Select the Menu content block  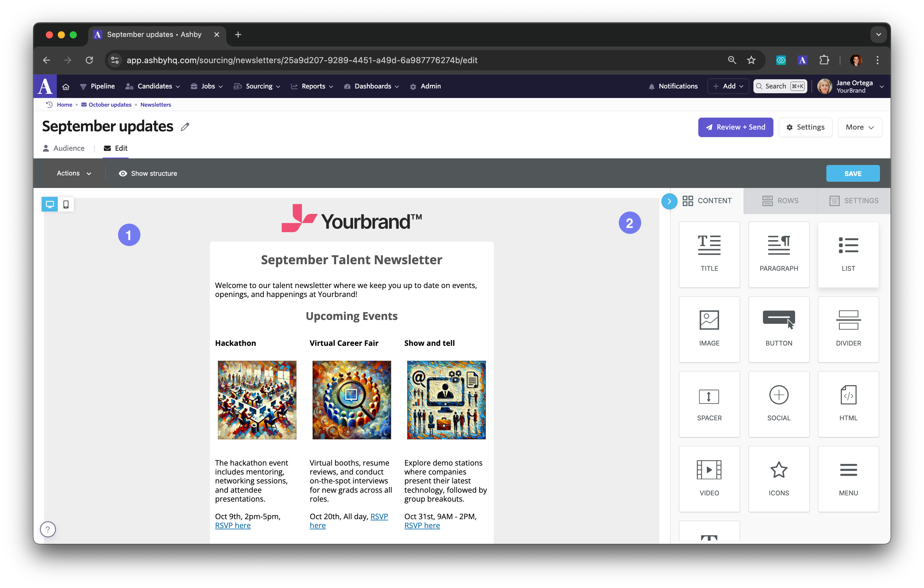pyautogui.click(x=848, y=479)
